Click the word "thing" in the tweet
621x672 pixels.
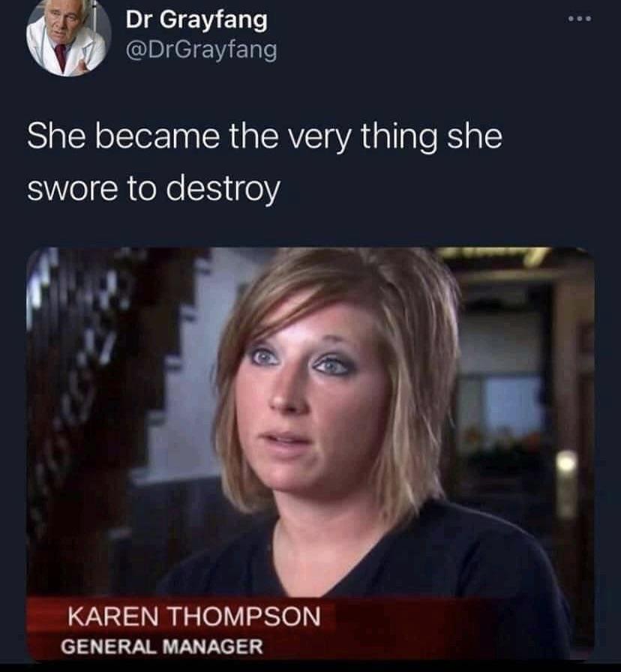[x=399, y=136]
